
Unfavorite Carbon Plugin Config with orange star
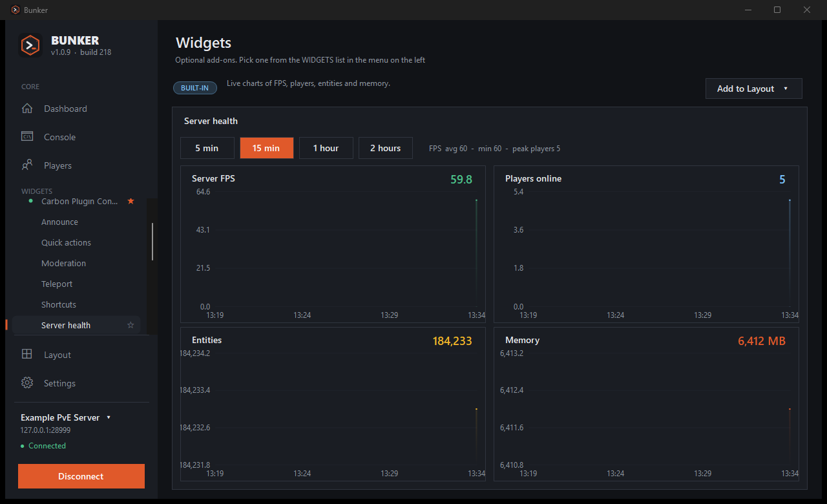point(131,201)
